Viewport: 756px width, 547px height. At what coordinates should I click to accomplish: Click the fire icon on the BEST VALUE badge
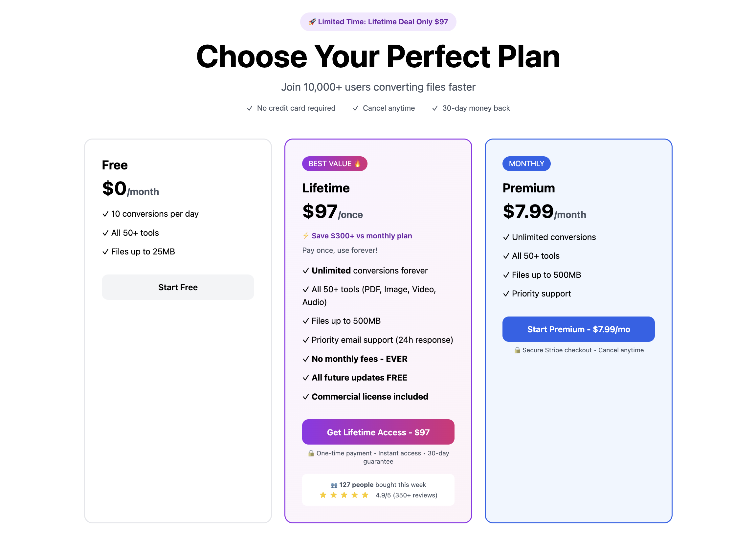click(358, 164)
